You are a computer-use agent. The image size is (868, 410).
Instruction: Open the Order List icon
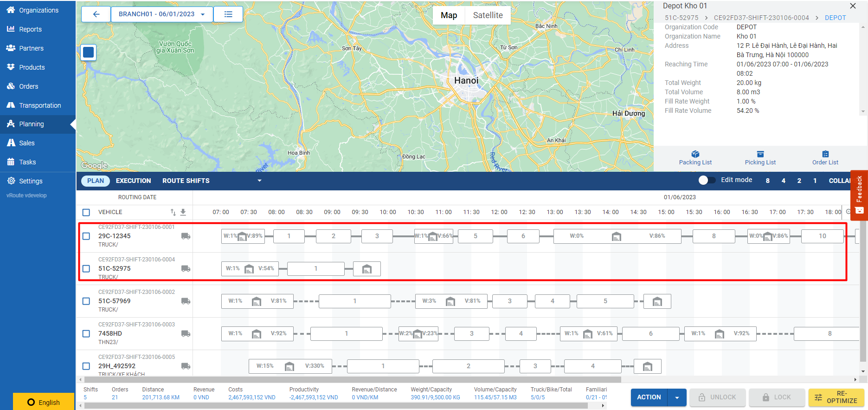pos(825,154)
